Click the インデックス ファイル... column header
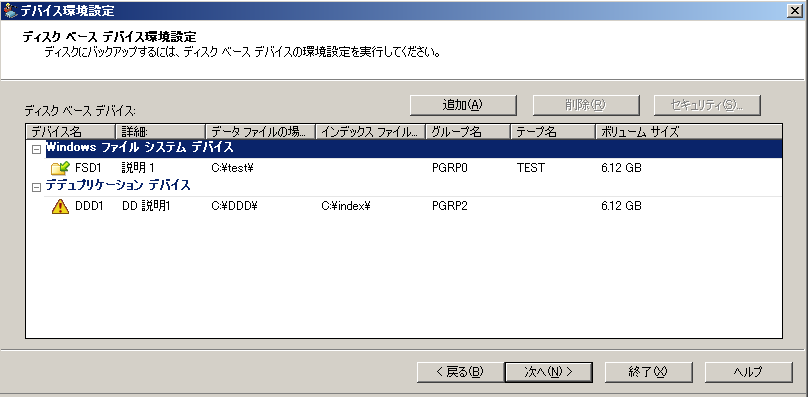The image size is (808, 397). coord(371,132)
